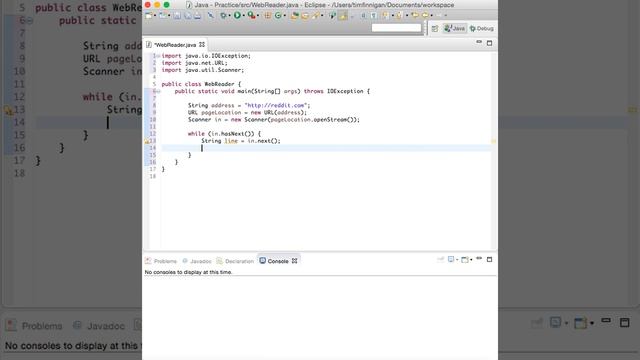Click the "while (in.hasNext())" line
The image size is (640, 360).
224,134
